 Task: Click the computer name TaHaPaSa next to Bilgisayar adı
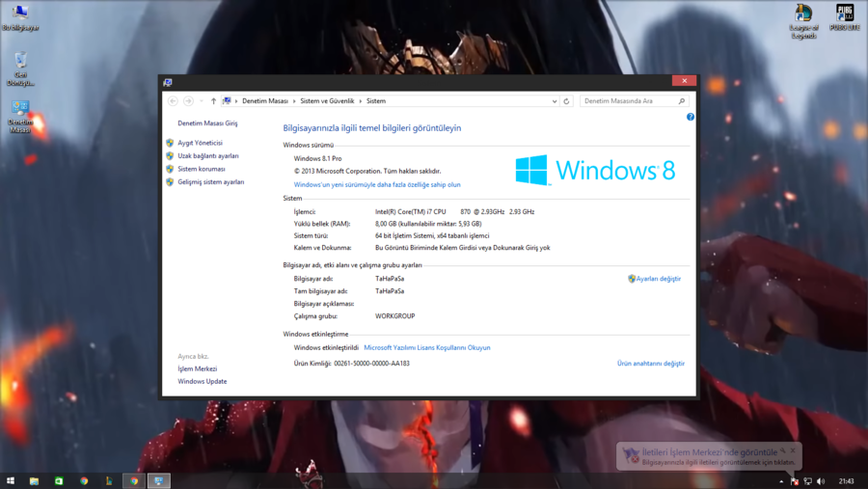[390, 279]
